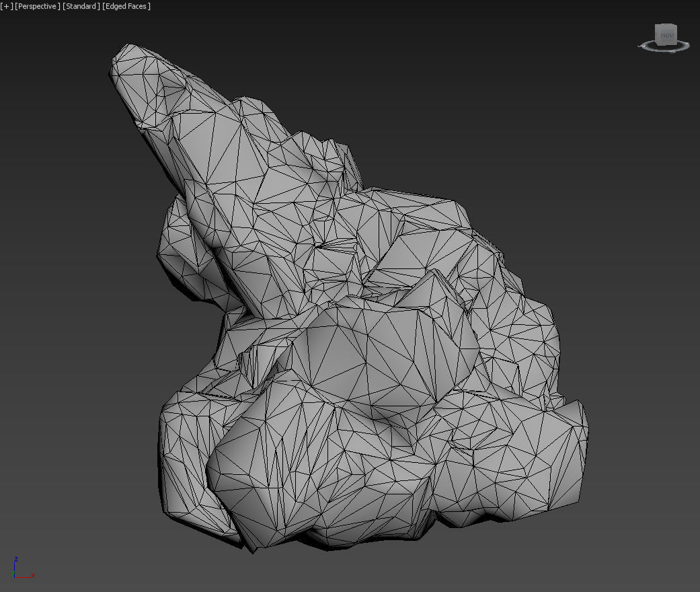Click the ViewCube Front face
The height and width of the screenshot is (592, 700).
tap(667, 35)
